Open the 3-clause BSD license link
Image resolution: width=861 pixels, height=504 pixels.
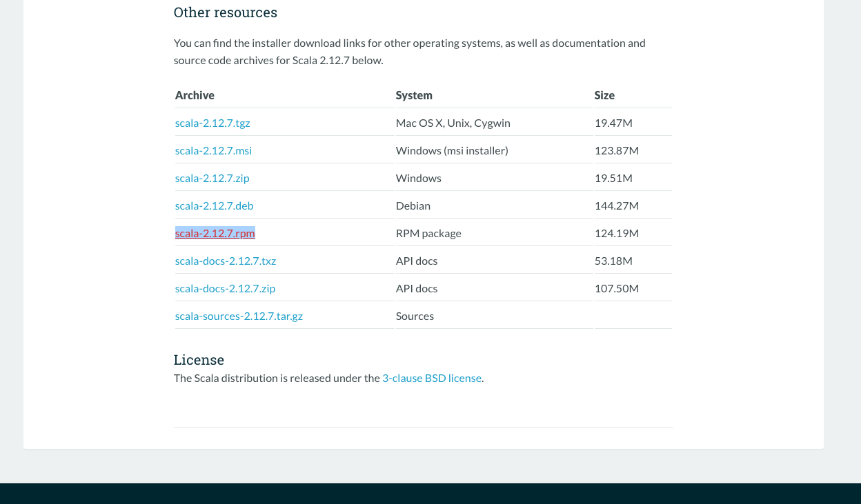tap(432, 378)
